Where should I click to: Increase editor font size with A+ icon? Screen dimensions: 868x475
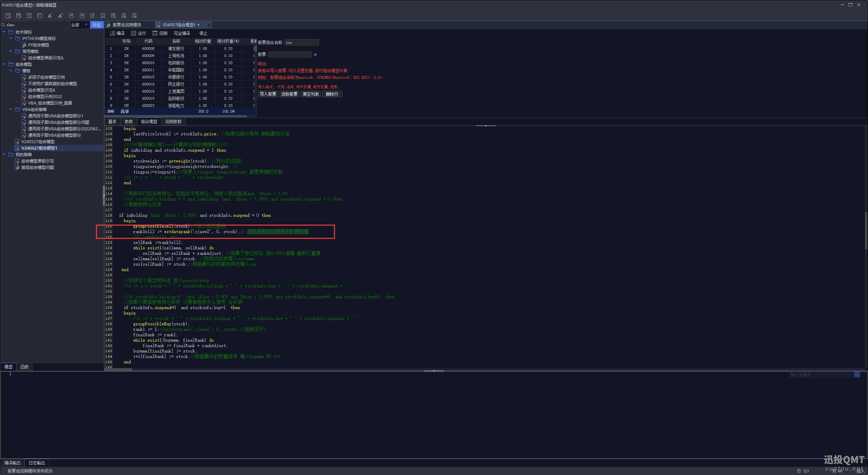(x=61, y=16)
